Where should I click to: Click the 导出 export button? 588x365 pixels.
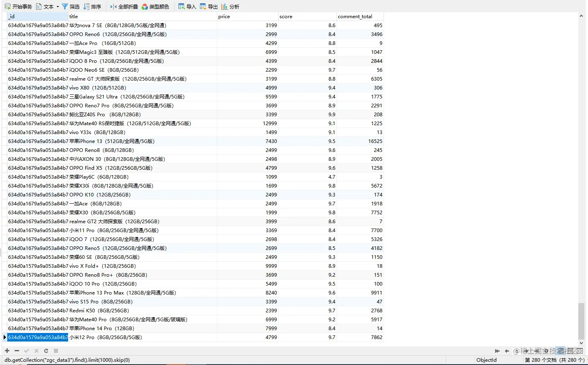point(209,6)
